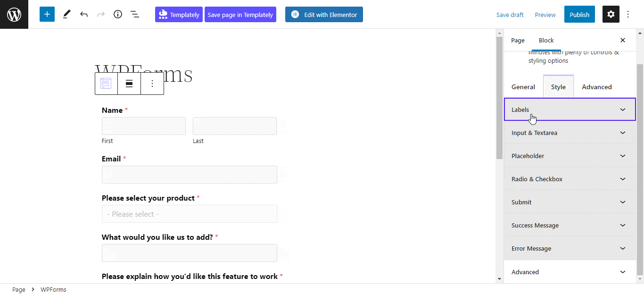
Task: Click the WPForms breadcrumb in footer
Action: (x=53, y=289)
